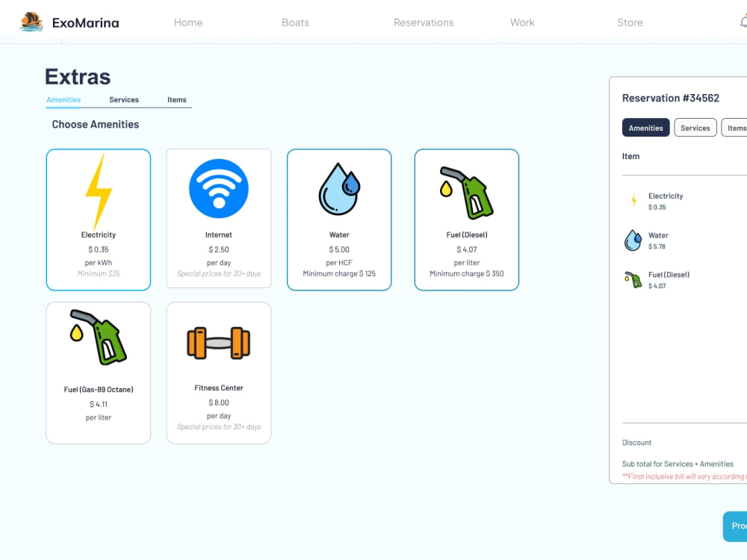This screenshot has height=560, width=747.
Task: Click the Discount row label
Action: click(x=636, y=442)
